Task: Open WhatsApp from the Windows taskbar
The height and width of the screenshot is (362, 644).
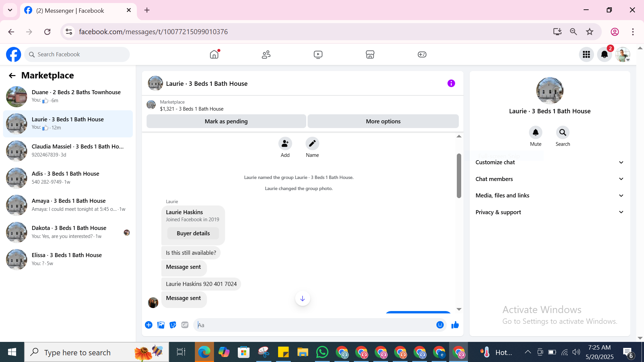Action: [x=322, y=352]
